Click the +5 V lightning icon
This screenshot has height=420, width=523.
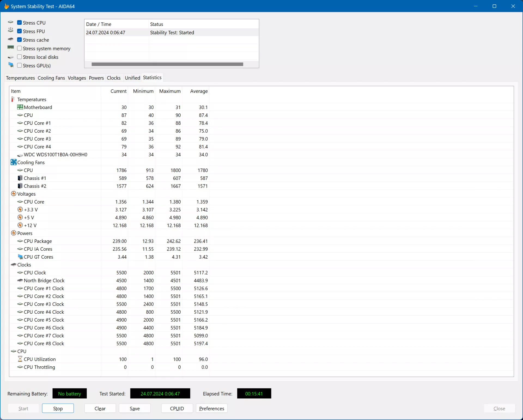20,217
